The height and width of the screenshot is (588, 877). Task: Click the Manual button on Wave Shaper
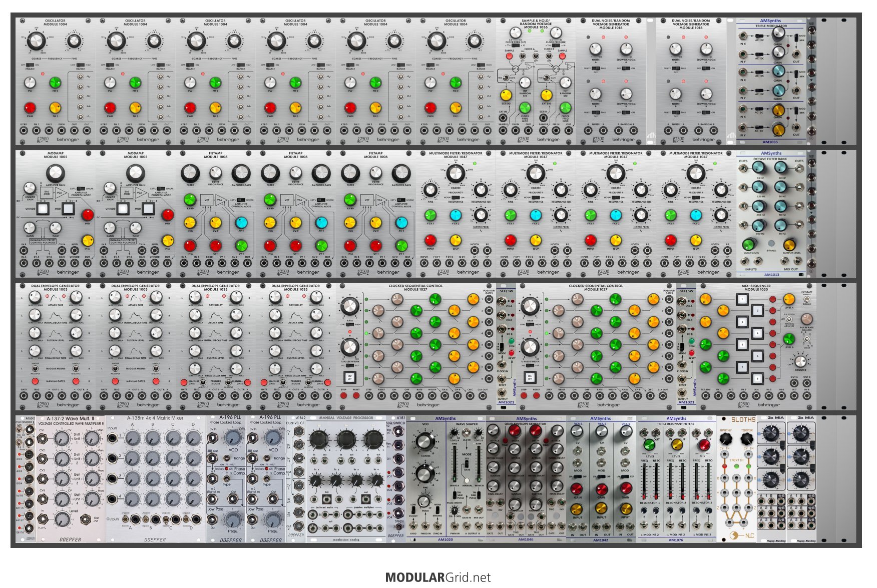pos(467,480)
